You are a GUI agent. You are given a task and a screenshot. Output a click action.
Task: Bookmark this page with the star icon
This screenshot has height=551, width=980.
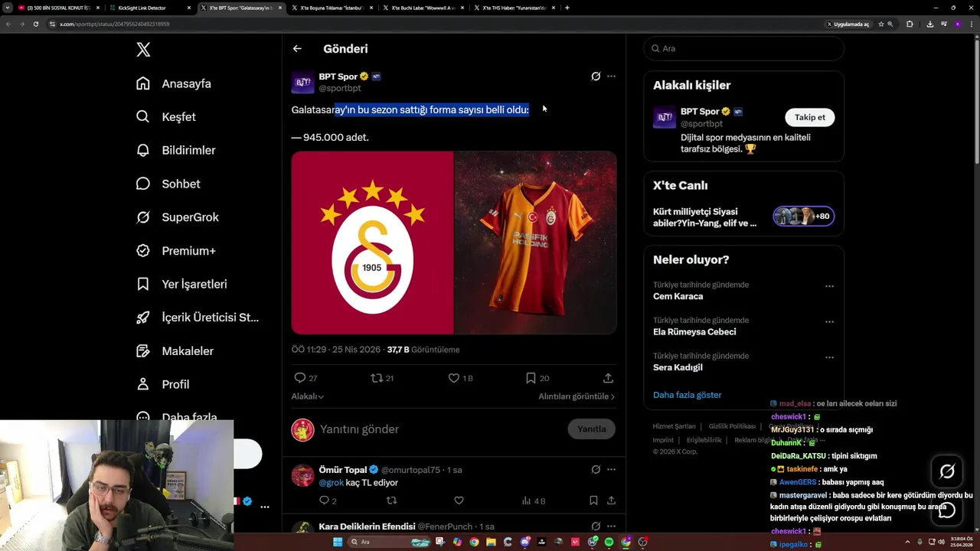880,24
